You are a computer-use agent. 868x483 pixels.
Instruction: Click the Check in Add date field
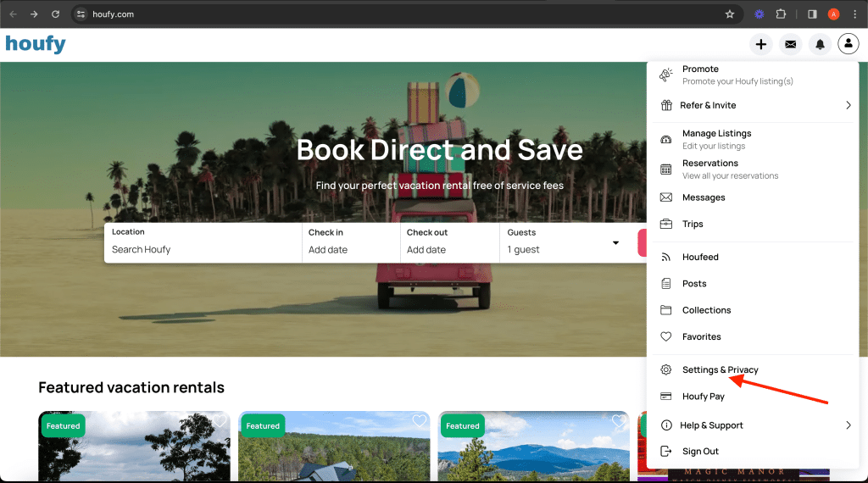(x=351, y=242)
